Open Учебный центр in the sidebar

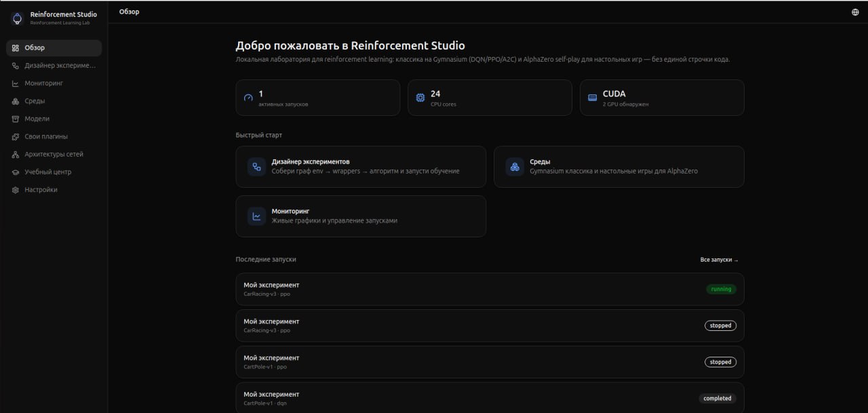coord(54,172)
